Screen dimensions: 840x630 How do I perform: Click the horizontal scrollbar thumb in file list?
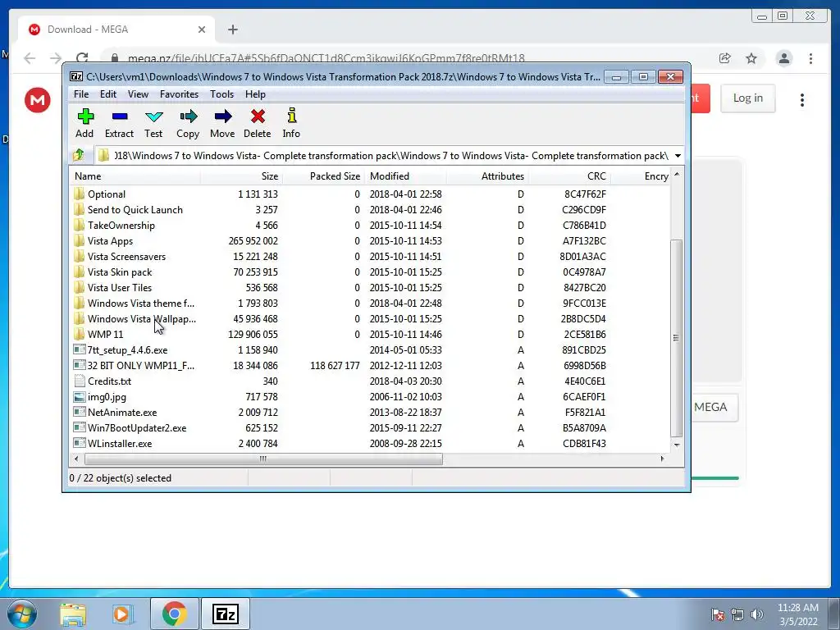[x=263, y=459]
